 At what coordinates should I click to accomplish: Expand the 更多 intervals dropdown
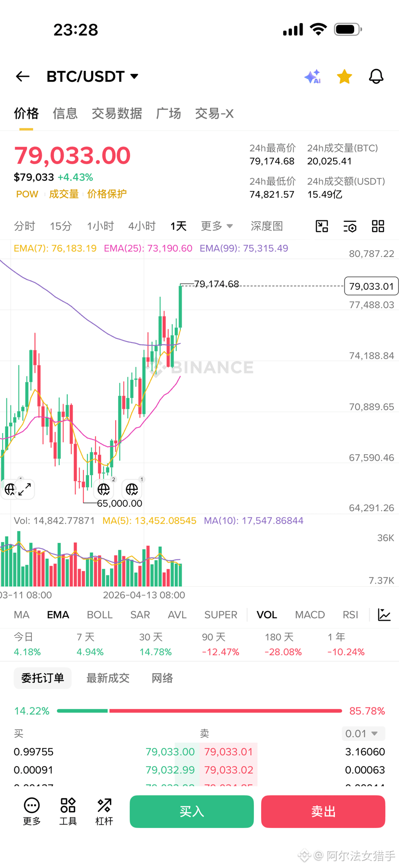coord(217,226)
